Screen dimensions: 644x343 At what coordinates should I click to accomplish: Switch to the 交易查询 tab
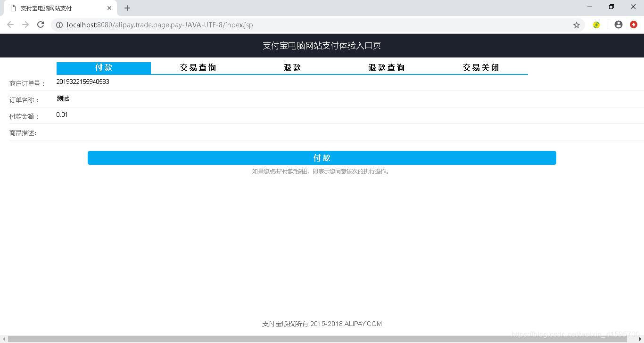[198, 68]
